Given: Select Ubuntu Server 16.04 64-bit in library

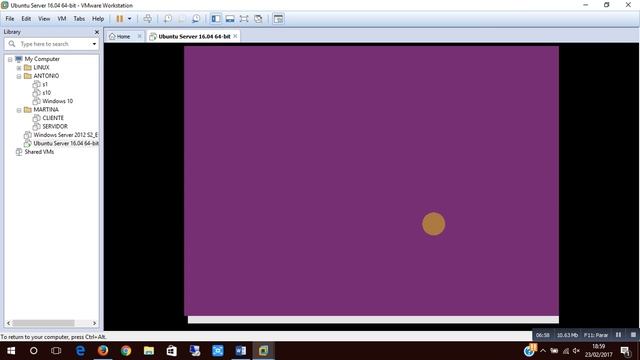Looking at the screenshot, I should coord(66,143).
